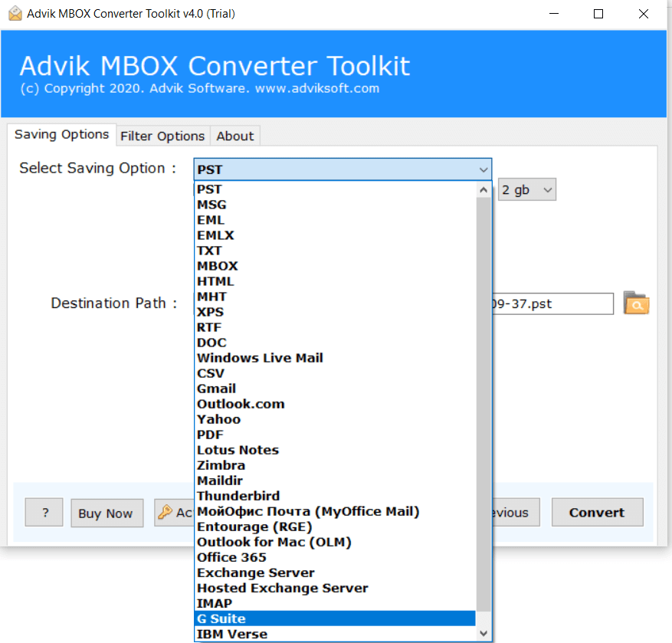Select Outlook for Mac (OLM) option
Screen dimensions: 672x643
(x=335, y=543)
